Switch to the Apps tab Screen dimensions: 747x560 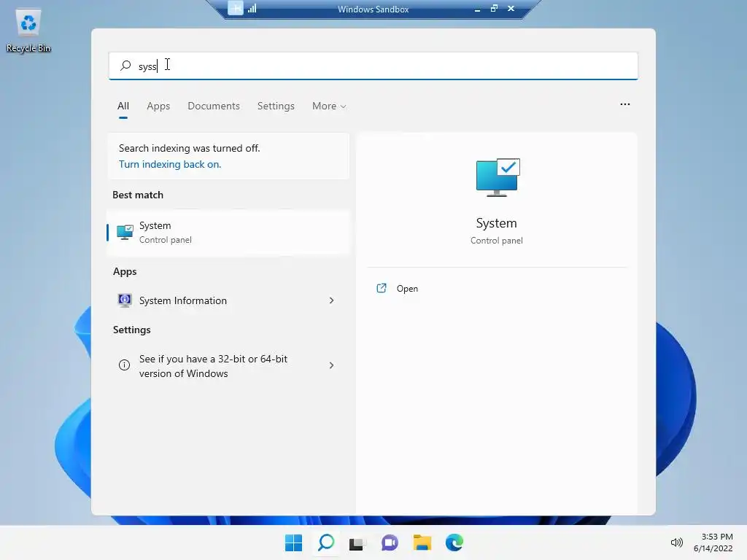[x=158, y=106]
